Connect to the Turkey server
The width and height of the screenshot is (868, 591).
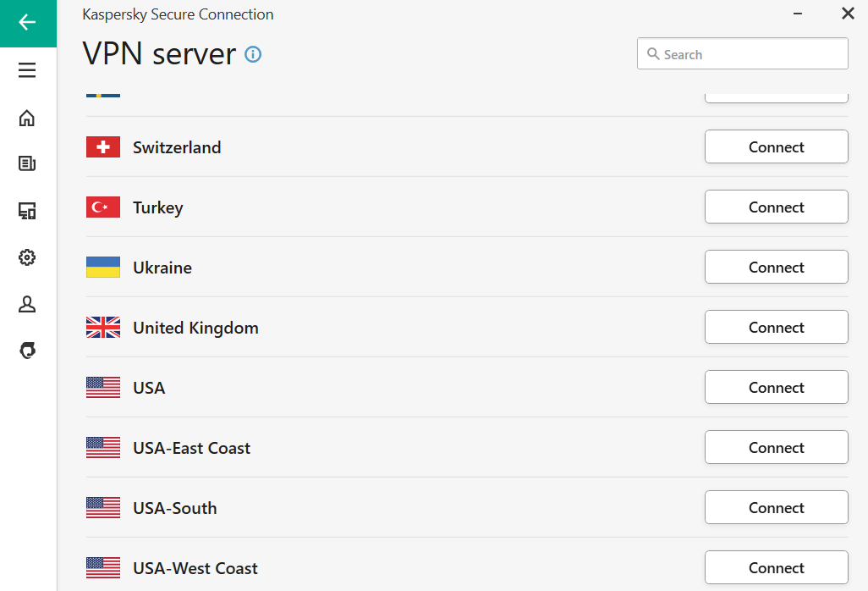click(776, 207)
